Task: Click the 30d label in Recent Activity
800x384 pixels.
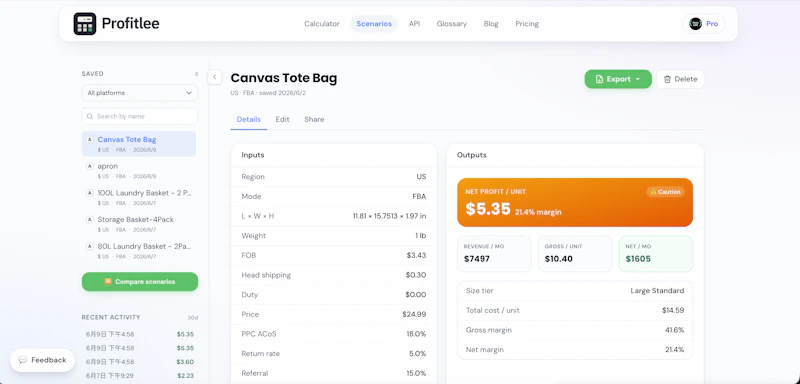Action: click(192, 318)
